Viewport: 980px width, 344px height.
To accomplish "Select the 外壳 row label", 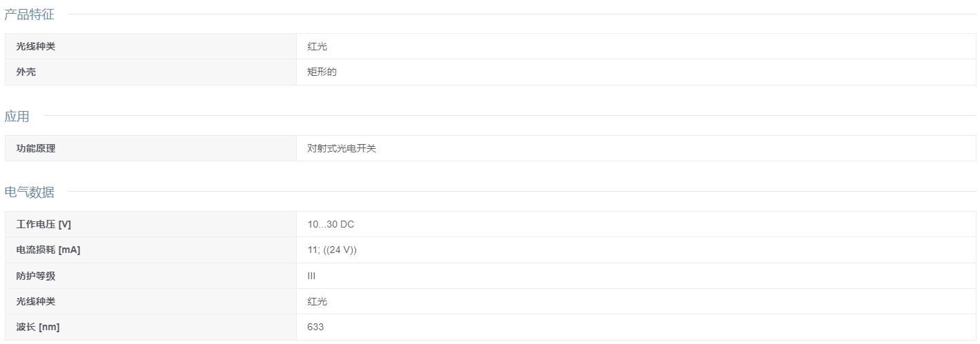I will (x=26, y=72).
